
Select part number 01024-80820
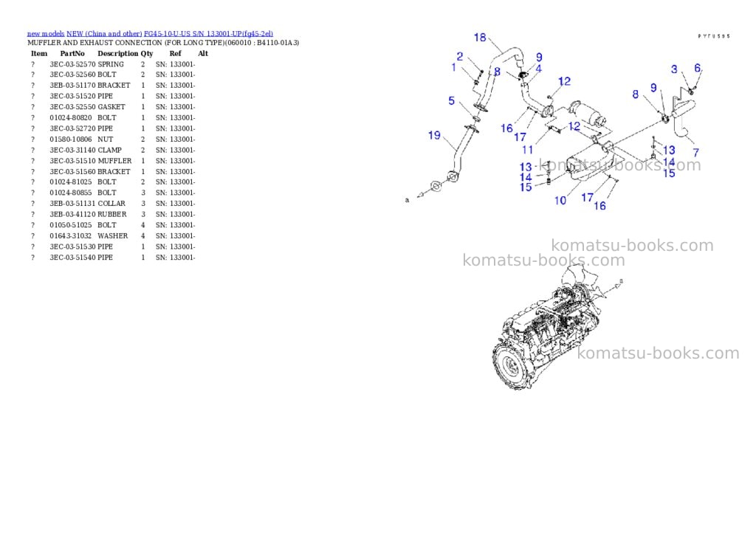click(71, 117)
